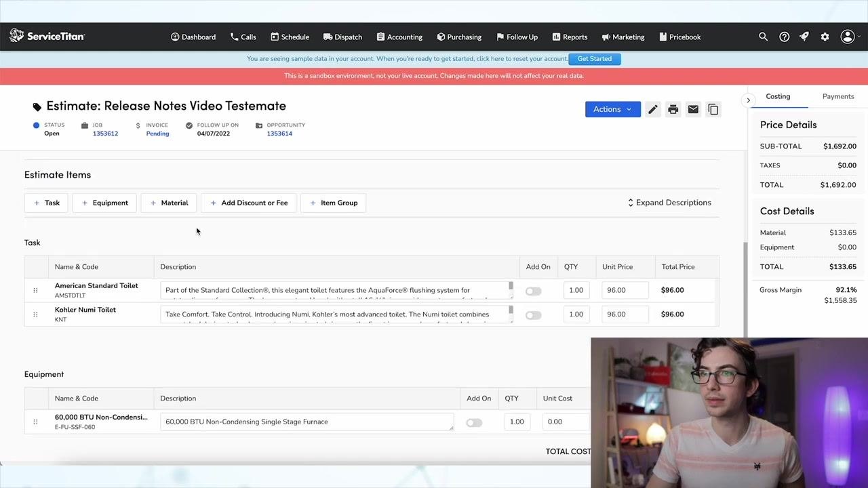Copy the estimate using duplicate icon
868x488 pixels.
pos(713,109)
